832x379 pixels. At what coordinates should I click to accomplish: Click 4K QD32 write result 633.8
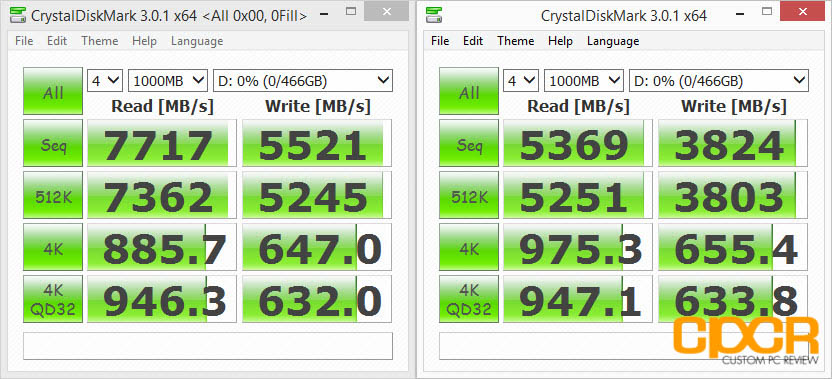pos(733,299)
